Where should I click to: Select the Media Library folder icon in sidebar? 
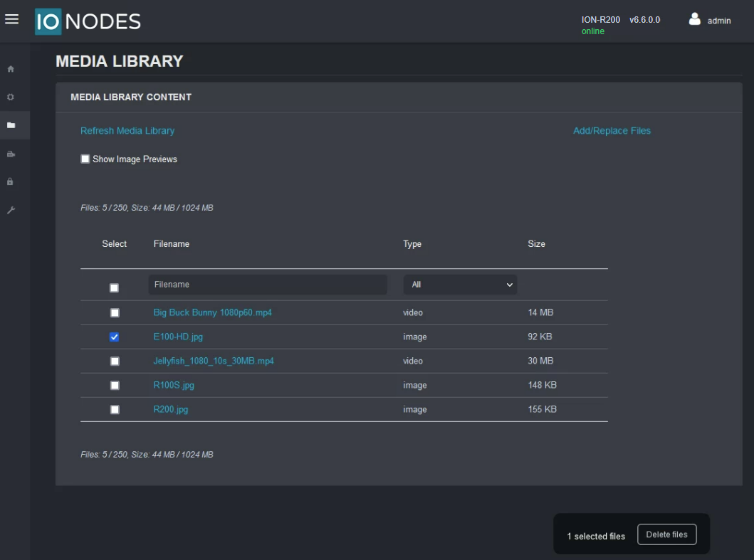11,125
